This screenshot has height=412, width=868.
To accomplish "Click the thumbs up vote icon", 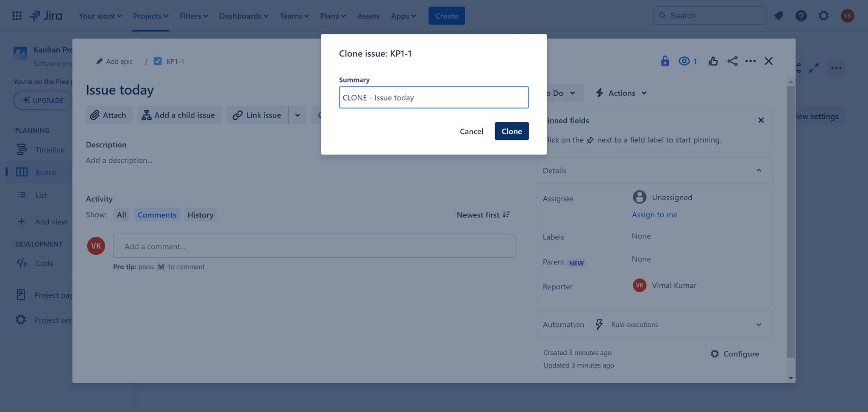I will (713, 61).
